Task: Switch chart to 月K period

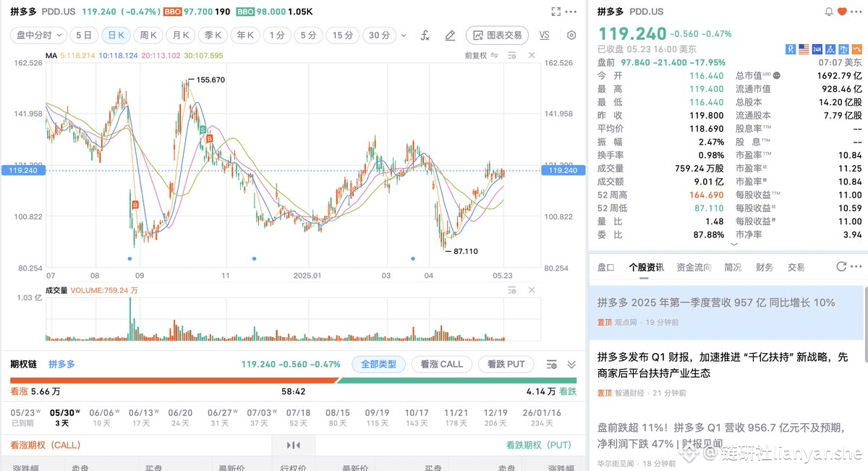Action: click(180, 35)
